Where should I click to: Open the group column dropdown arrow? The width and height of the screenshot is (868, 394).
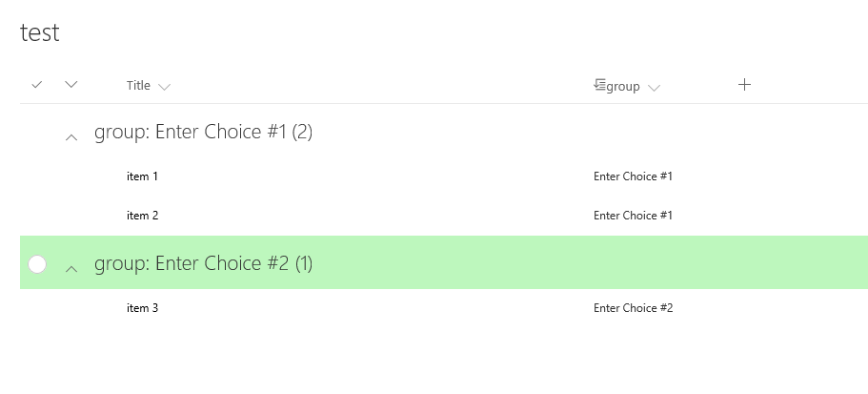pos(654,88)
